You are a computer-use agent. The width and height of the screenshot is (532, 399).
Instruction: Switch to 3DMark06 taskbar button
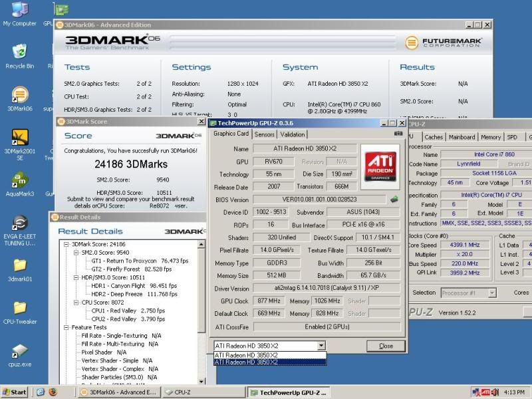click(x=118, y=392)
